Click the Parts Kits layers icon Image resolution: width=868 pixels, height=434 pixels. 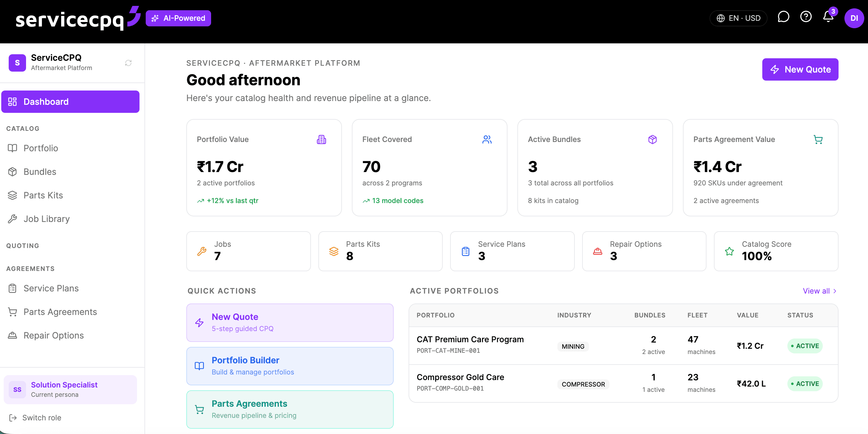tap(334, 251)
